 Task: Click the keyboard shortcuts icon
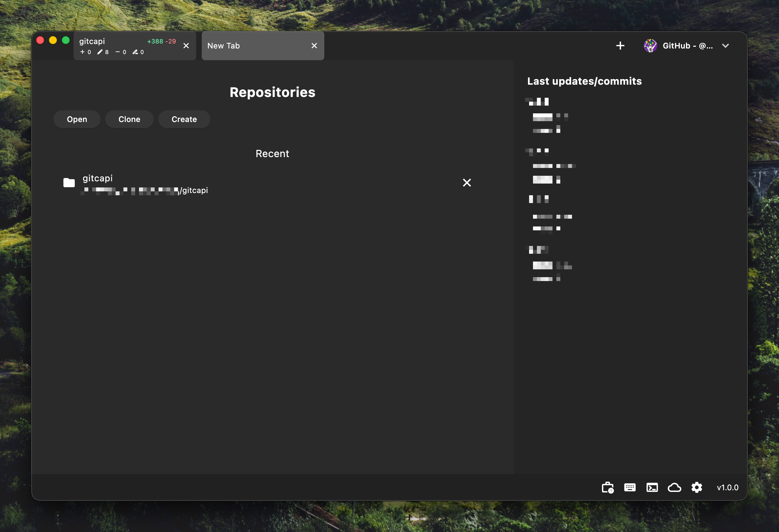point(629,487)
